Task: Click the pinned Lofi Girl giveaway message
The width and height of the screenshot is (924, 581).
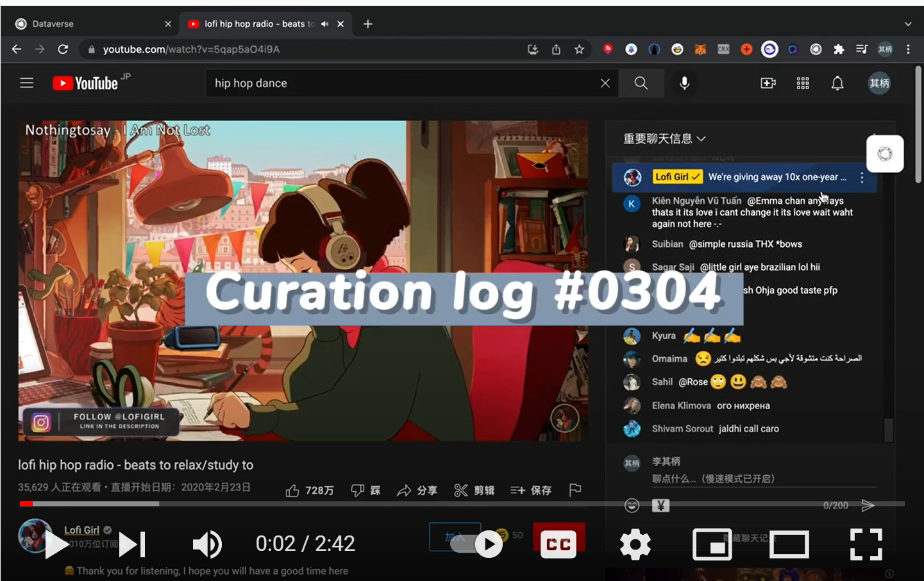Action: (x=744, y=178)
